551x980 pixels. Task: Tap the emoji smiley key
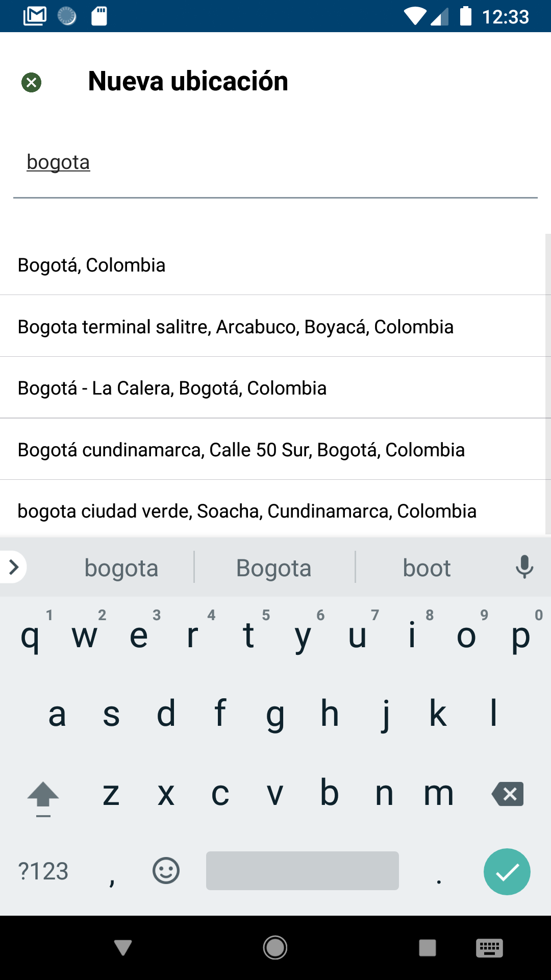click(x=166, y=870)
